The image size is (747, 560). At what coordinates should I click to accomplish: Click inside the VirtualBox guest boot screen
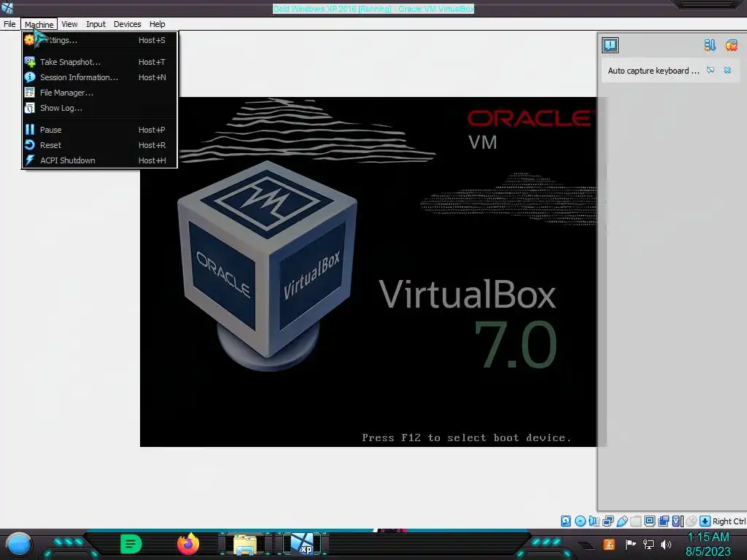click(368, 272)
